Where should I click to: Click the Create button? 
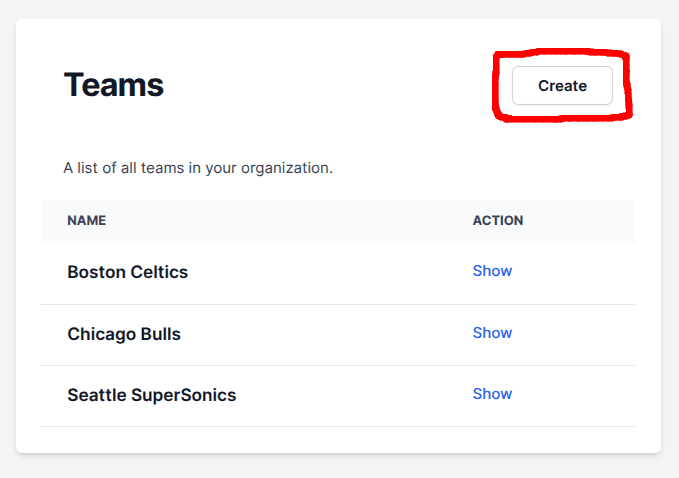click(x=562, y=86)
